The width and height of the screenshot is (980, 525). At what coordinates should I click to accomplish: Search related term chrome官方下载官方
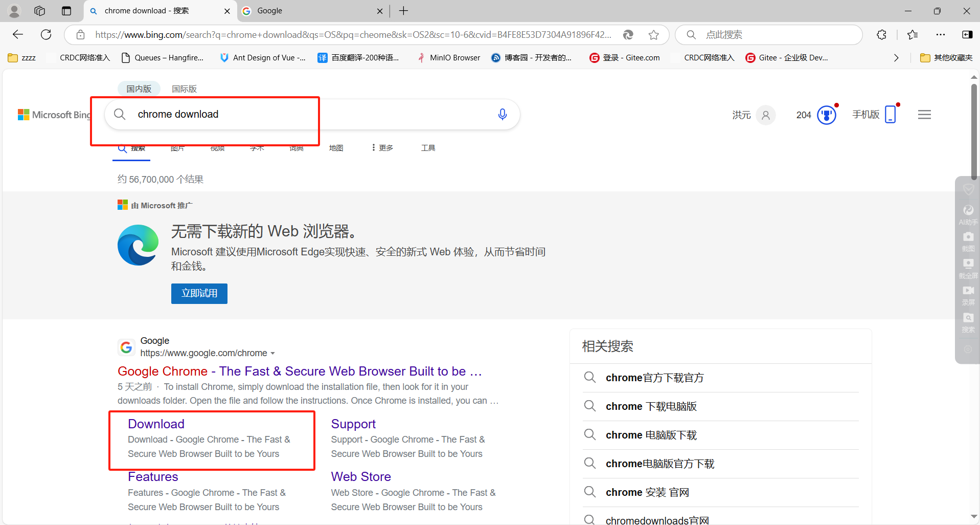pos(654,378)
